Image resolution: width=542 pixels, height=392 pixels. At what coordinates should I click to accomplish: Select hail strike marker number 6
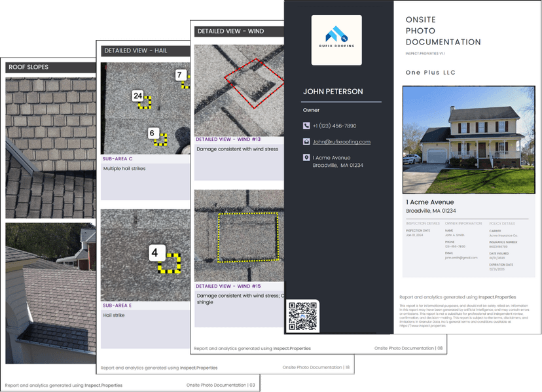(152, 134)
